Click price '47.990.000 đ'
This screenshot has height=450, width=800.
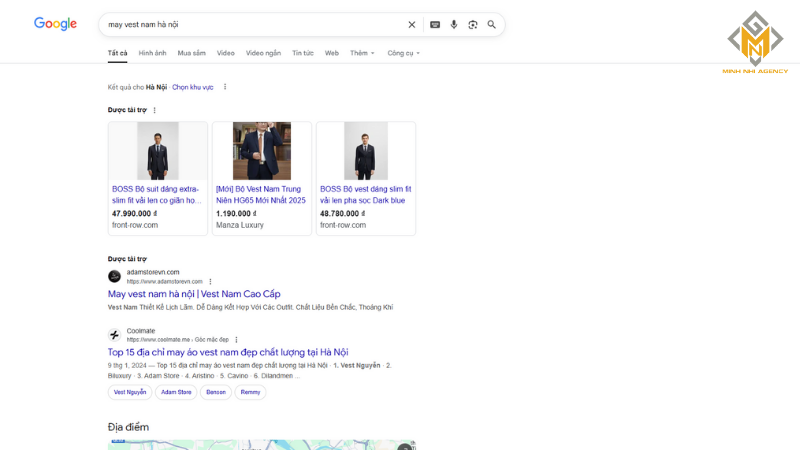pos(135,213)
